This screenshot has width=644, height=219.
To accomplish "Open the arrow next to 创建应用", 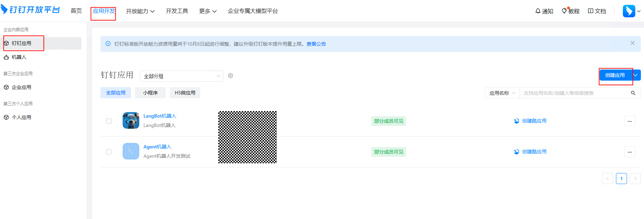I will (x=636, y=75).
